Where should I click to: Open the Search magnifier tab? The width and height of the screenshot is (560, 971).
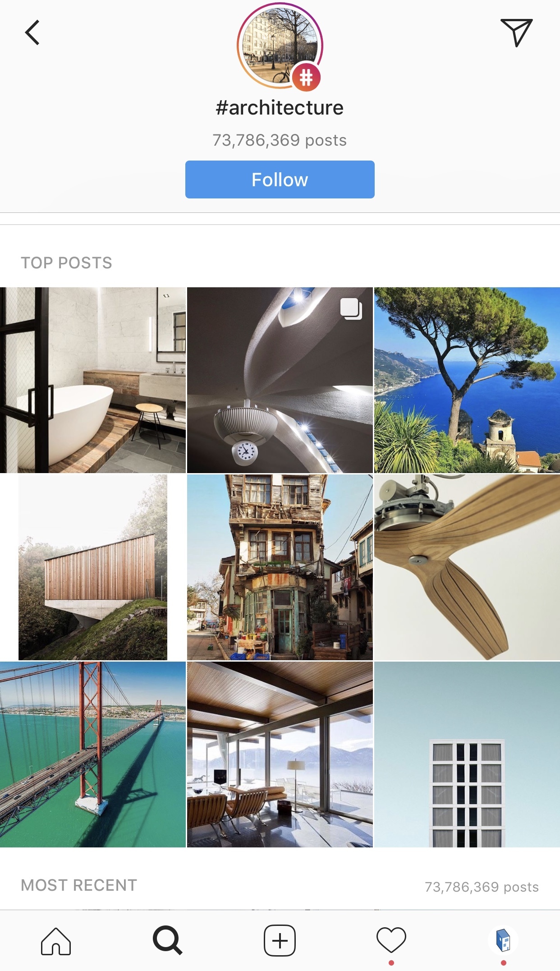168,941
